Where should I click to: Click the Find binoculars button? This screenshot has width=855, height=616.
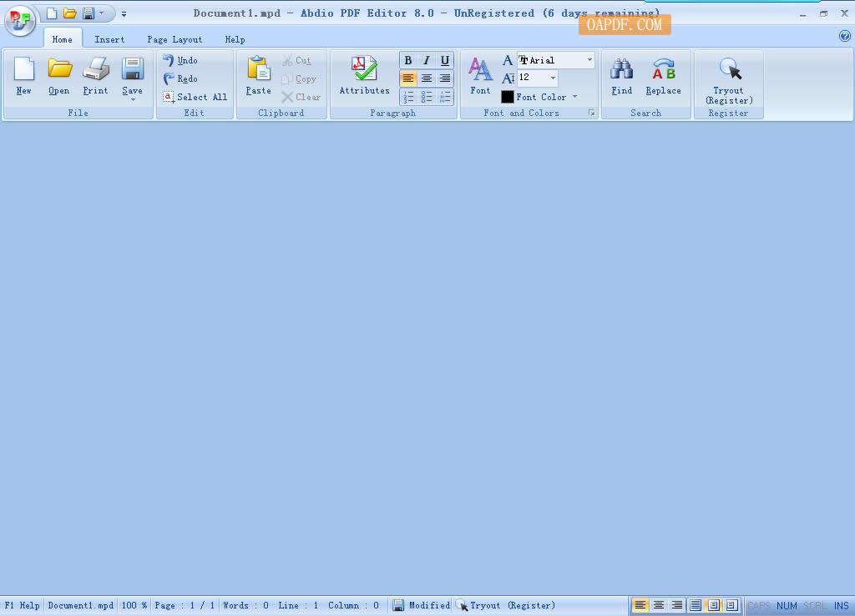[621, 76]
